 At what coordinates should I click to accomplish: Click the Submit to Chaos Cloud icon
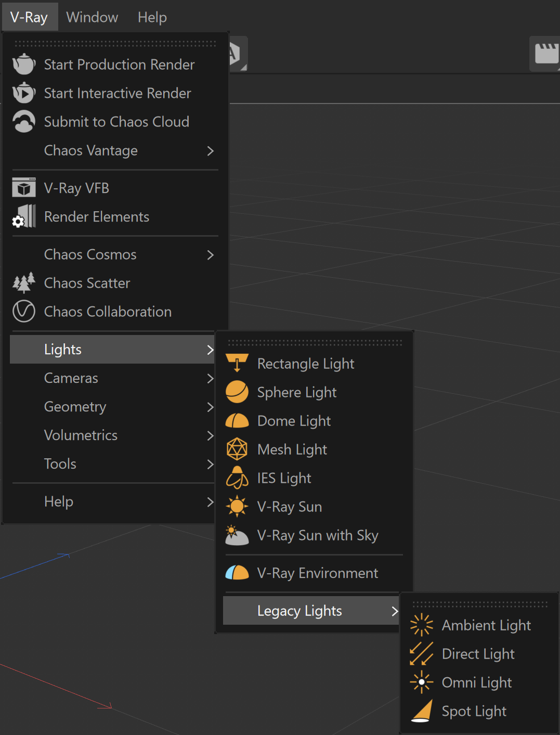(24, 122)
